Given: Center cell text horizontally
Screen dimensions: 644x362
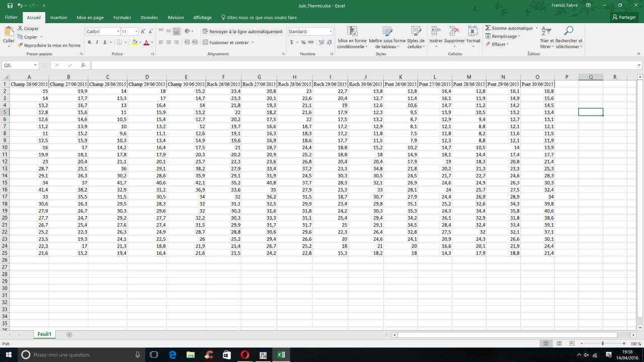Looking at the screenshot, I should coord(169,42).
